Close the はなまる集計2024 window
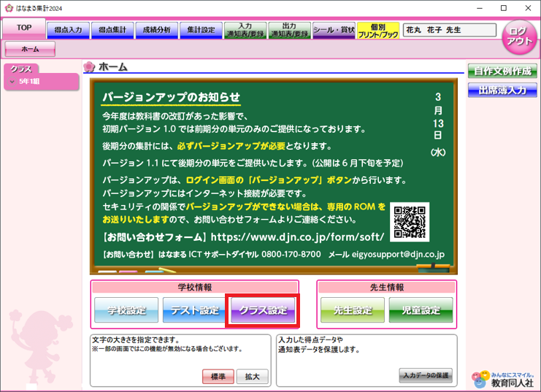This screenshot has height=392, width=541. [528, 8]
